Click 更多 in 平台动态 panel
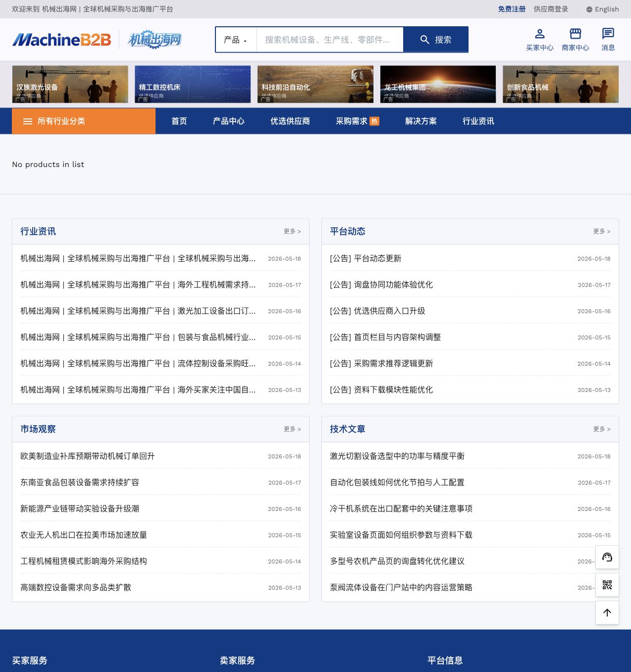This screenshot has width=631, height=672. coord(602,231)
